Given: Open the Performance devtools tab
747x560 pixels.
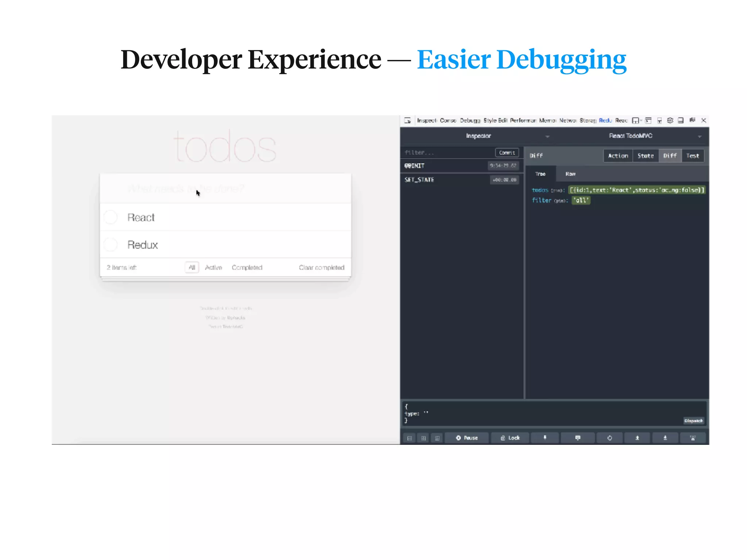Looking at the screenshot, I should pyautogui.click(x=523, y=120).
